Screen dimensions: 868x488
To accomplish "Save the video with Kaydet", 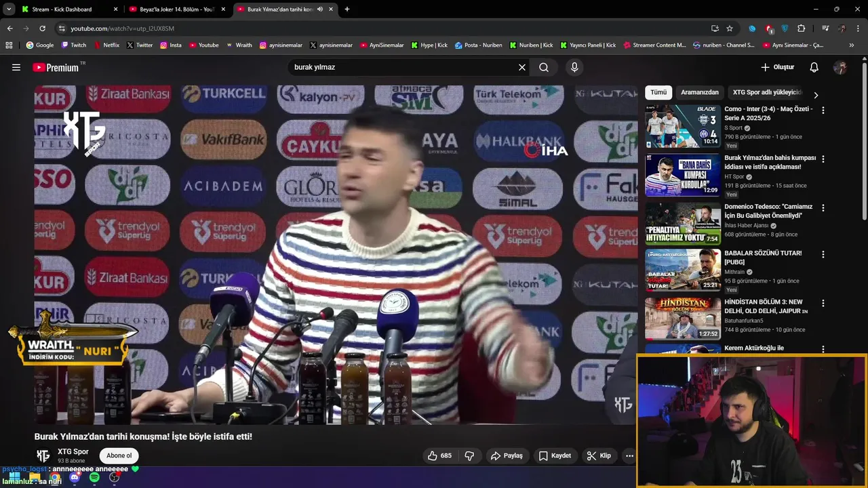I will pos(555,455).
